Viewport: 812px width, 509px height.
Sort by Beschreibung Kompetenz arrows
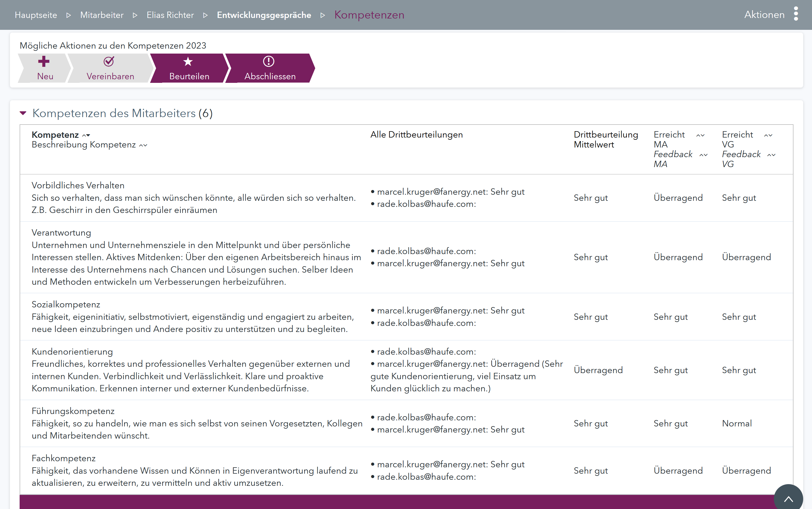(143, 146)
